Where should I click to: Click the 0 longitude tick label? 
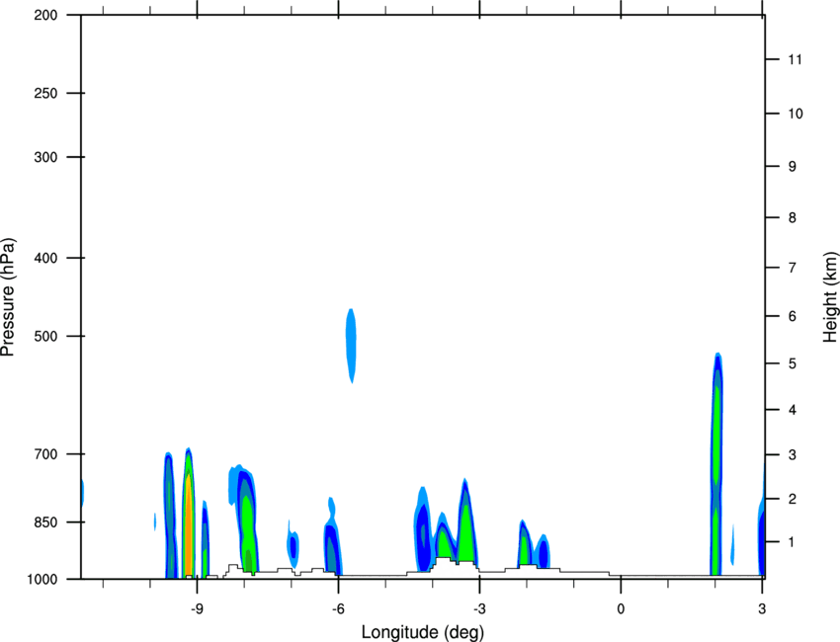tap(621, 608)
